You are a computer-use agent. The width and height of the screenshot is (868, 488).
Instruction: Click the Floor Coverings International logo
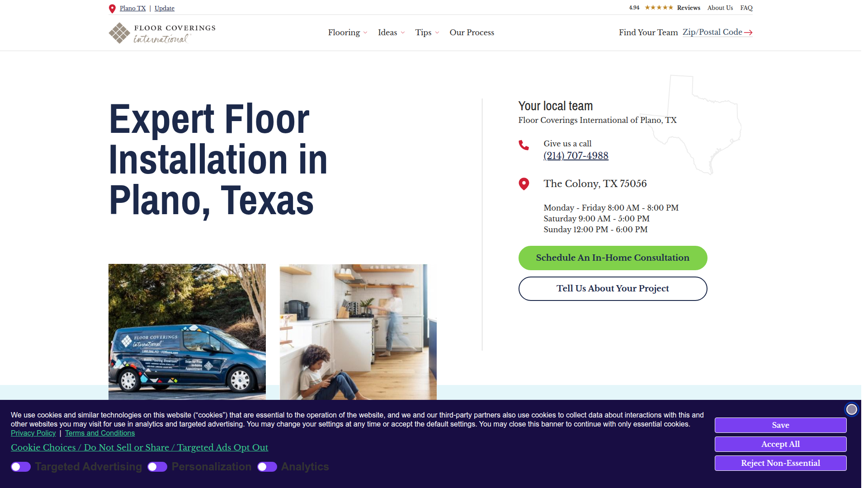pos(162,33)
